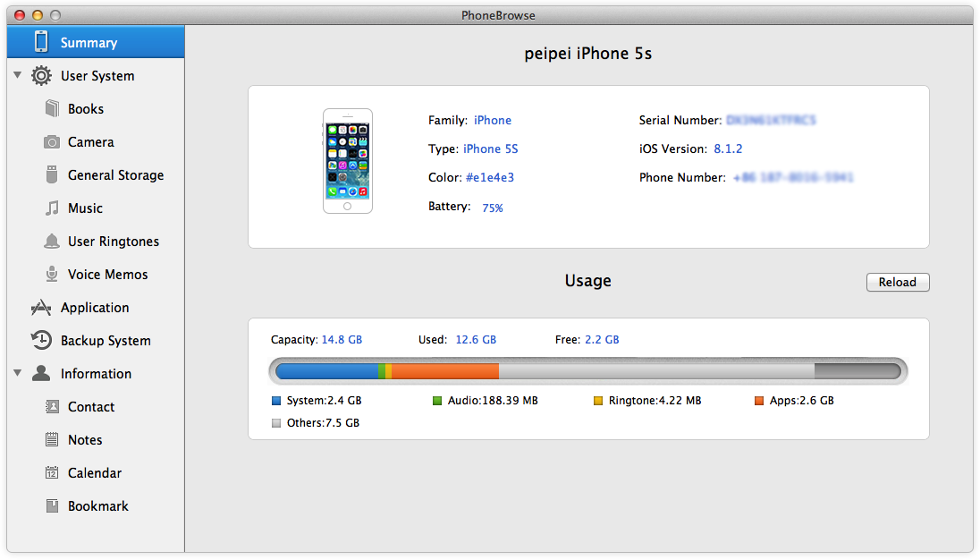Click the green Audio legend swatch
Viewport: 980px width, 560px height.
(437, 401)
